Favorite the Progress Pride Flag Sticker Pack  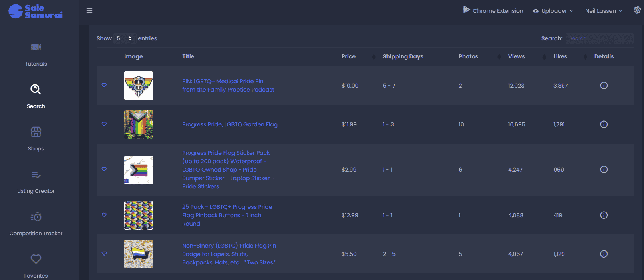(x=104, y=169)
